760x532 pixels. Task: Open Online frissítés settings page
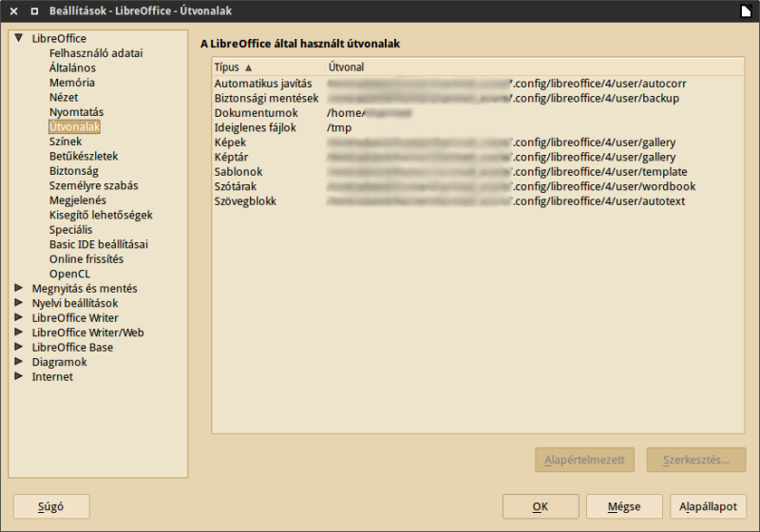86,259
